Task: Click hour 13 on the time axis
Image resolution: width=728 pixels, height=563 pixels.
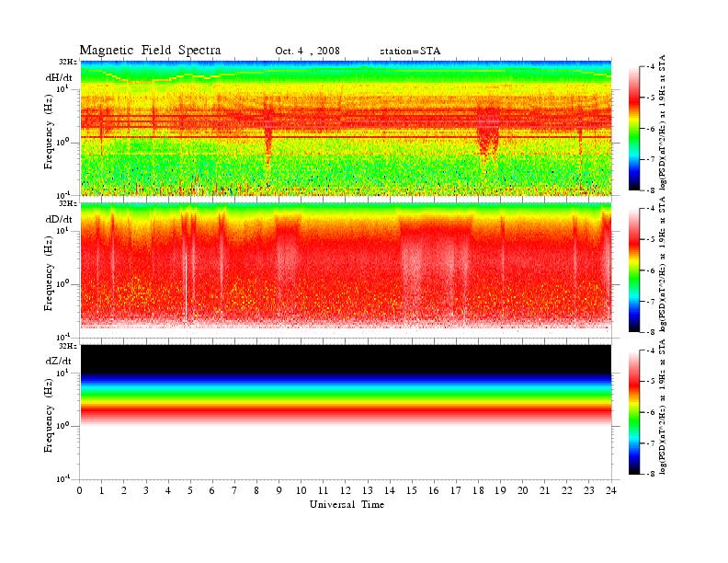Action: 368,490
